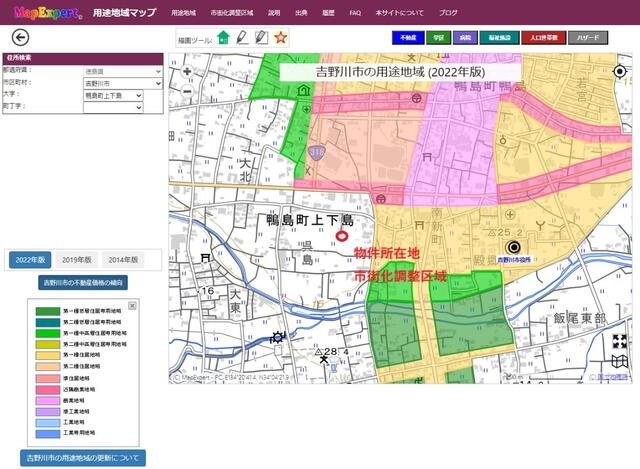The image size is (640, 469).
Task: Open the 都道府県 dropdown
Action: click(113, 72)
